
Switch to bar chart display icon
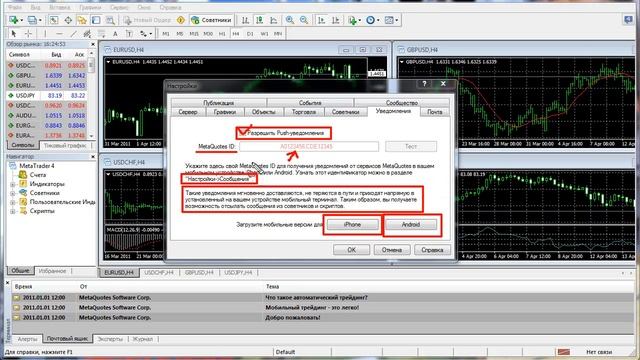(x=245, y=20)
